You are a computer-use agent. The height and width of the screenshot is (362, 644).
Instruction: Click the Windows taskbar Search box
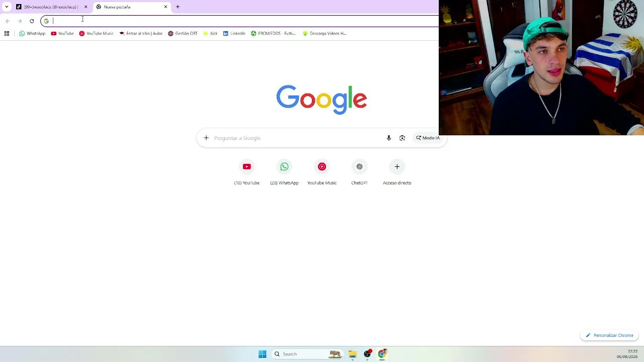click(x=307, y=354)
